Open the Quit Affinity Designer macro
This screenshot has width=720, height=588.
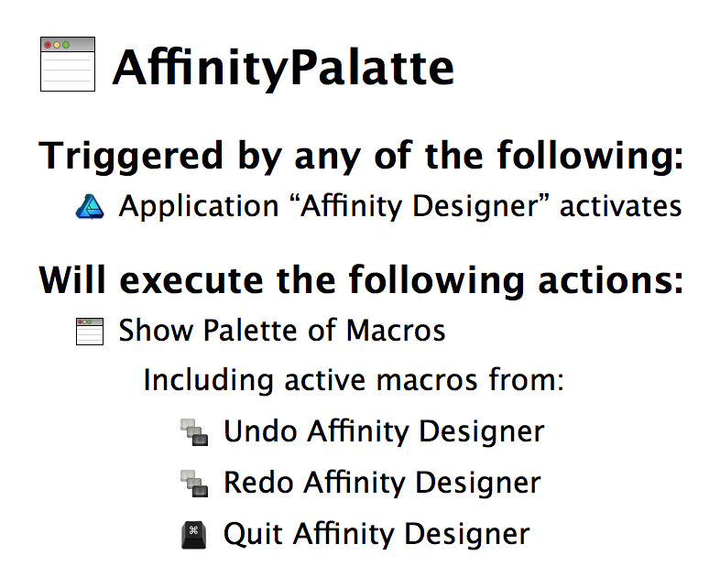pyautogui.click(x=376, y=534)
